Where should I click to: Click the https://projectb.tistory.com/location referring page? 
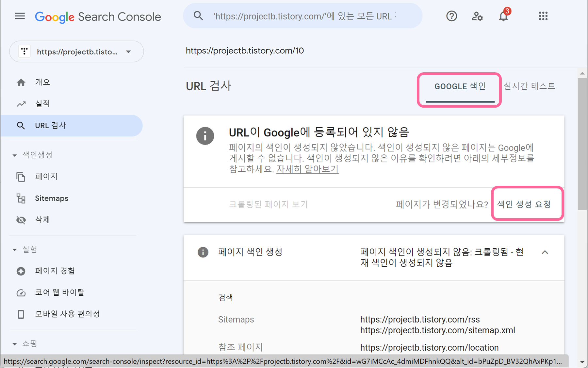(x=429, y=348)
